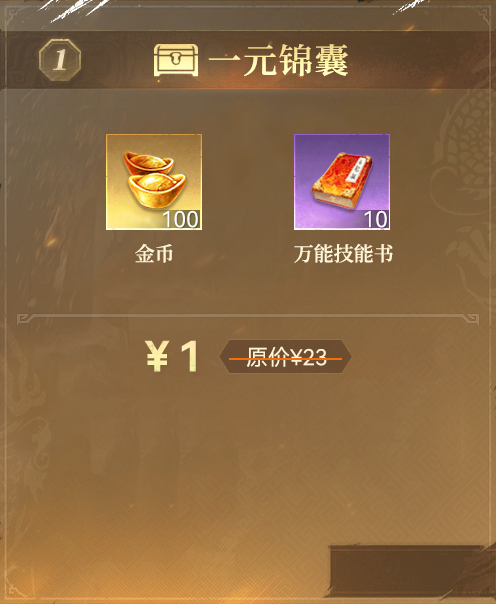Image resolution: width=496 pixels, height=604 pixels.
Task: Click the octagonal number 1 badge
Action: 60,60
